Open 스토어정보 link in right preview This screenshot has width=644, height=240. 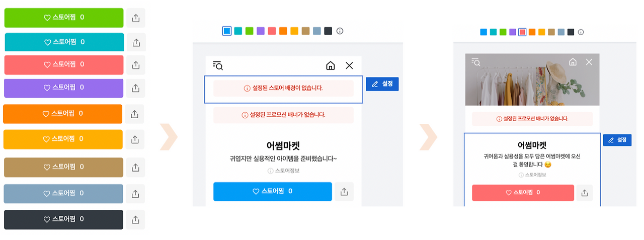coord(532,175)
